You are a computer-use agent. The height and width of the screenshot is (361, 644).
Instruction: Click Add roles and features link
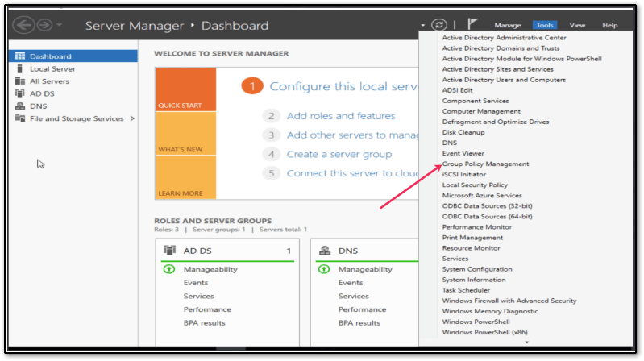(x=341, y=116)
